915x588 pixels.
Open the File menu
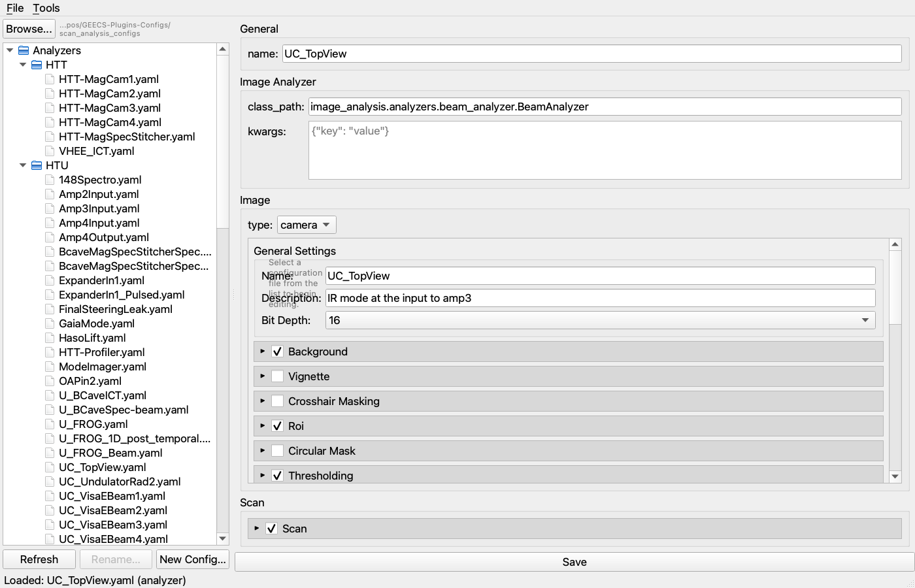tap(15, 8)
